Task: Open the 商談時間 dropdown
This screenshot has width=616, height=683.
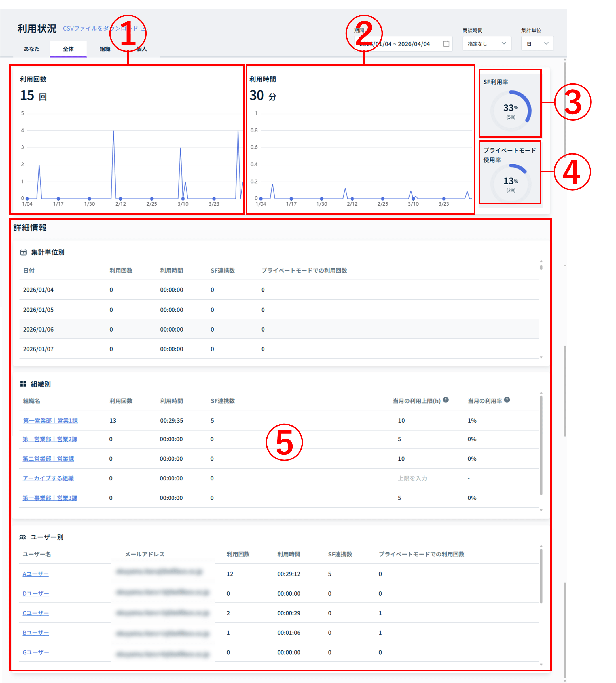Action: [486, 44]
